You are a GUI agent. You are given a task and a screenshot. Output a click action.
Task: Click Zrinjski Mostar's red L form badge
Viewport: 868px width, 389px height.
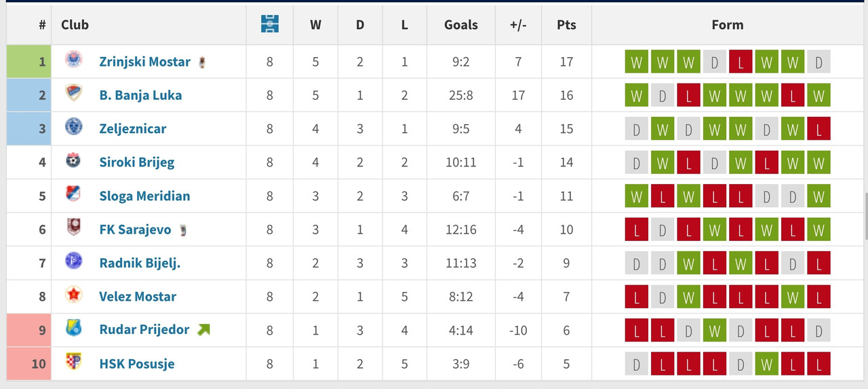pos(741,62)
